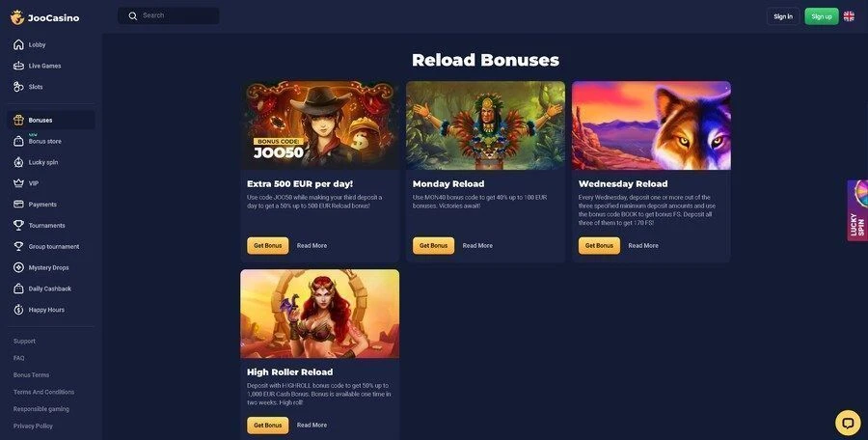Click the Sign in button
Viewport: 868px width, 440px height.
(x=783, y=16)
